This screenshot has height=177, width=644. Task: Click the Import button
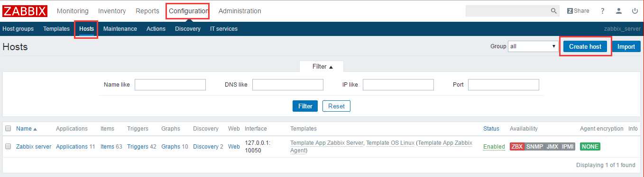point(626,46)
